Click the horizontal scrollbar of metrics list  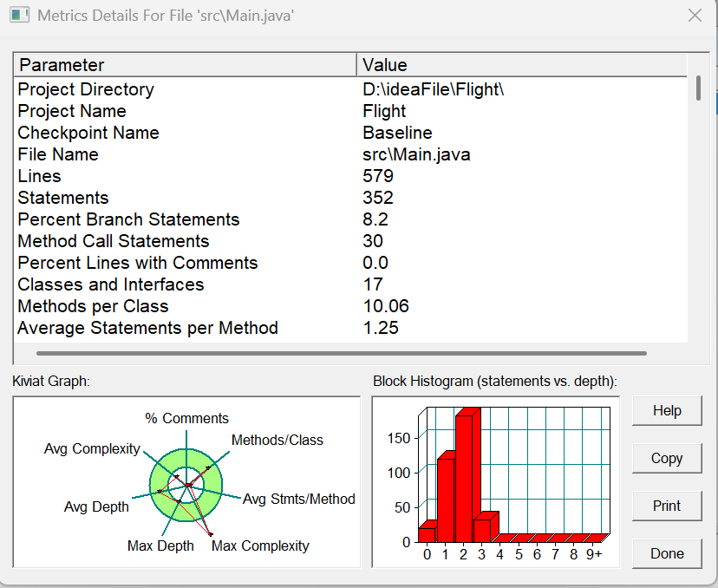coord(342,354)
